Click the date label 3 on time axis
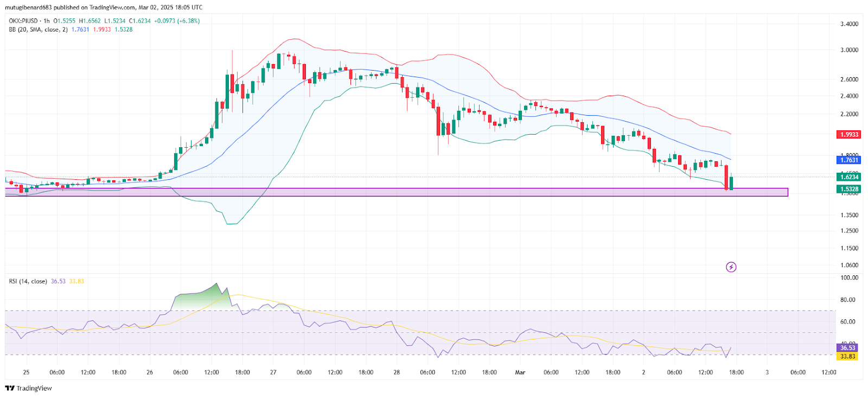The image size is (868, 397). 767,373
